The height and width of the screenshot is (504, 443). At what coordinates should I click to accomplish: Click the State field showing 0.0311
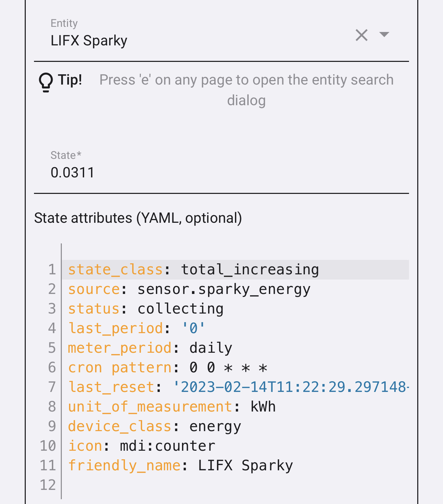[x=73, y=172]
